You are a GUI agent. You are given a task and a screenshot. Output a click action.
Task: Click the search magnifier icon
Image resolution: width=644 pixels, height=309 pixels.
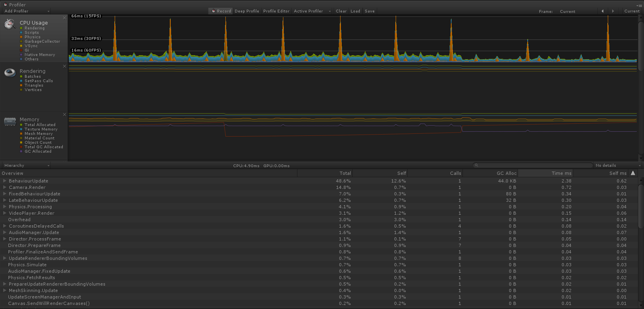pos(477,165)
